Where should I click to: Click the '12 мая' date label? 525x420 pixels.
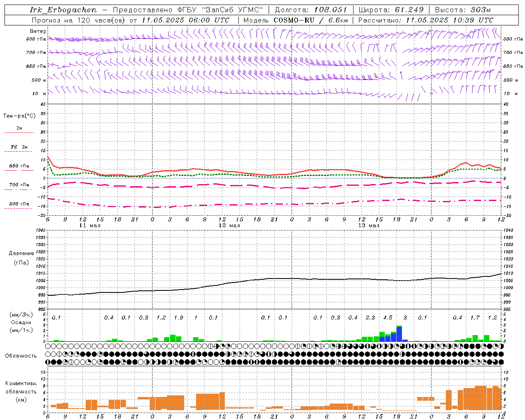point(229,226)
